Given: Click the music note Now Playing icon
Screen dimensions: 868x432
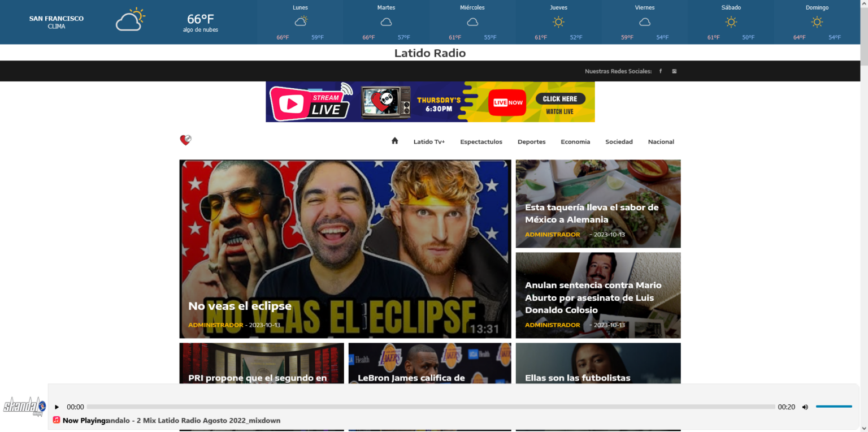Looking at the screenshot, I should click(57, 420).
